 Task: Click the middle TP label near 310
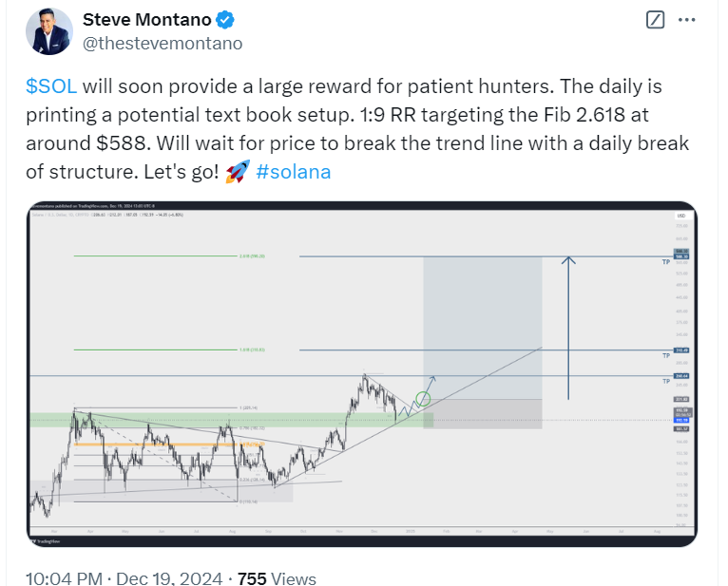pos(666,356)
